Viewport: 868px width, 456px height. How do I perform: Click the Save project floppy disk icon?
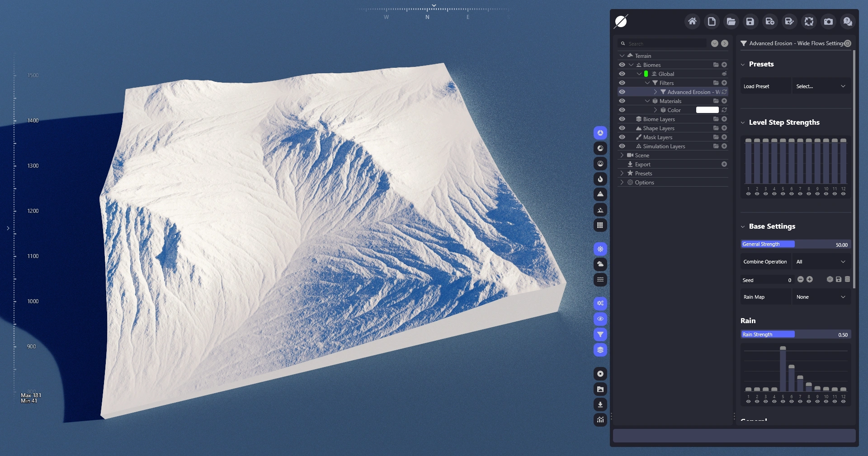750,21
